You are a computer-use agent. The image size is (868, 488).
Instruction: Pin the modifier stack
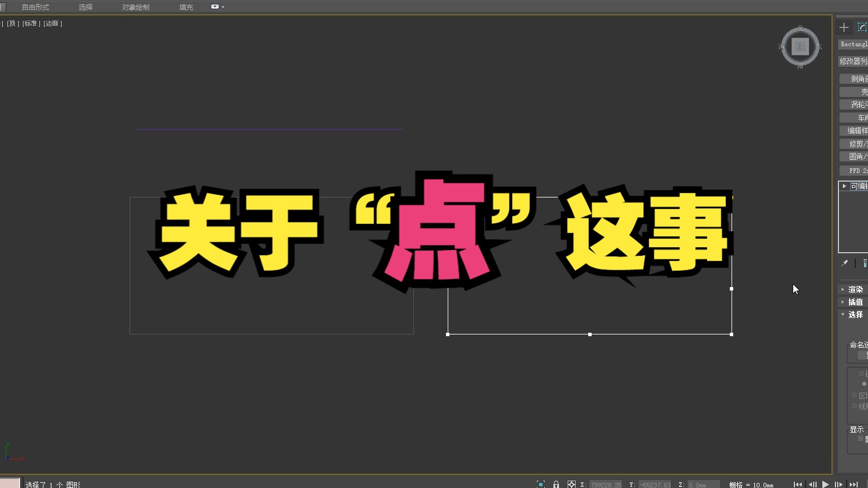(845, 263)
